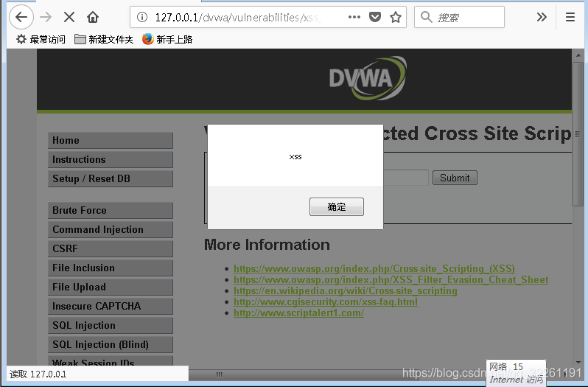The width and height of the screenshot is (588, 387).
Task: Click the search magnifier icon
Action: pyautogui.click(x=427, y=17)
